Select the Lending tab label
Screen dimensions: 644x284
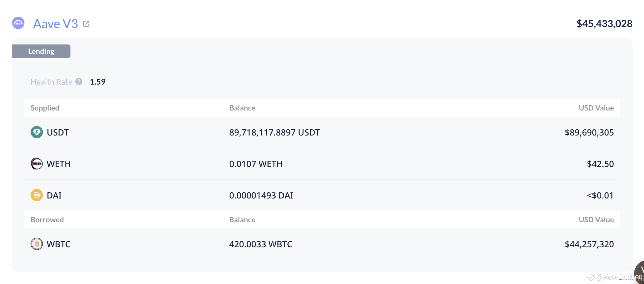coord(41,51)
